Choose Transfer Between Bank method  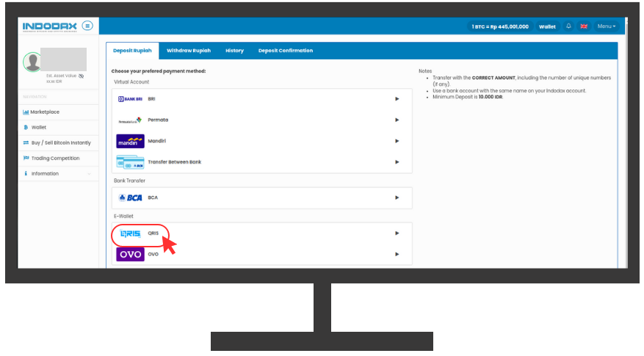(x=261, y=161)
